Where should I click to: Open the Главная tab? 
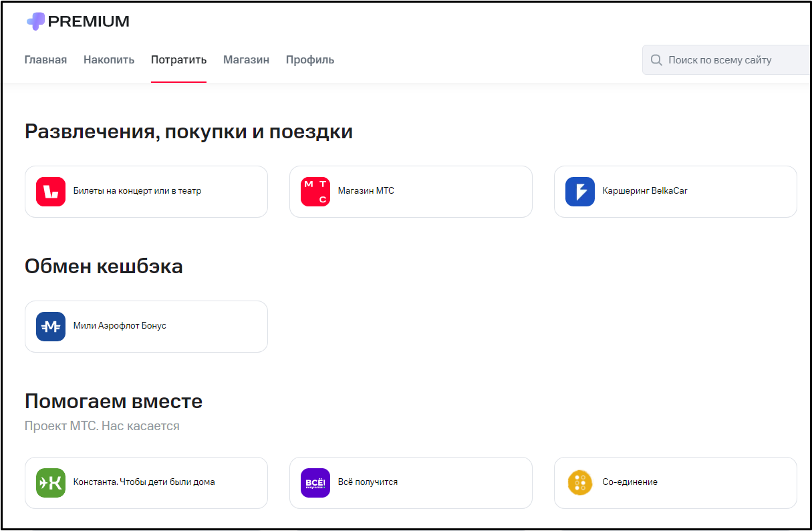coord(45,60)
